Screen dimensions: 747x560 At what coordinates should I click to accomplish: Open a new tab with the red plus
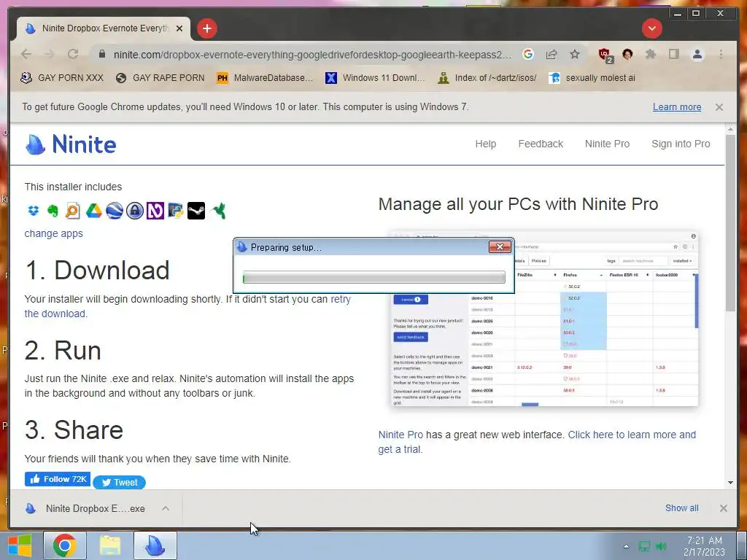click(206, 28)
